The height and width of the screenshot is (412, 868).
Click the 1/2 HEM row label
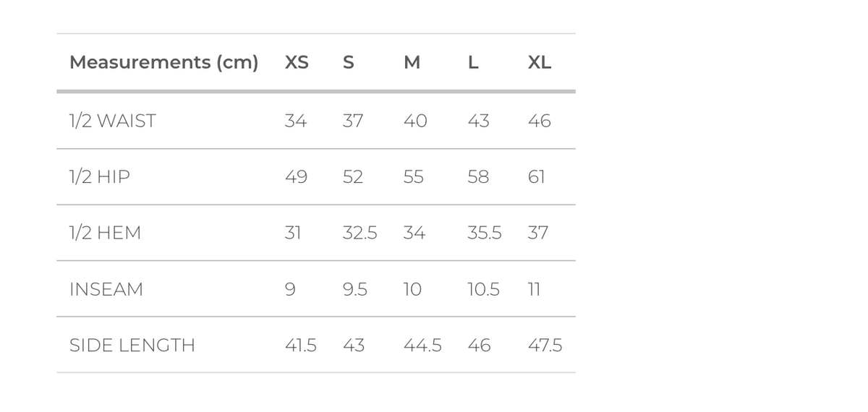click(x=105, y=233)
